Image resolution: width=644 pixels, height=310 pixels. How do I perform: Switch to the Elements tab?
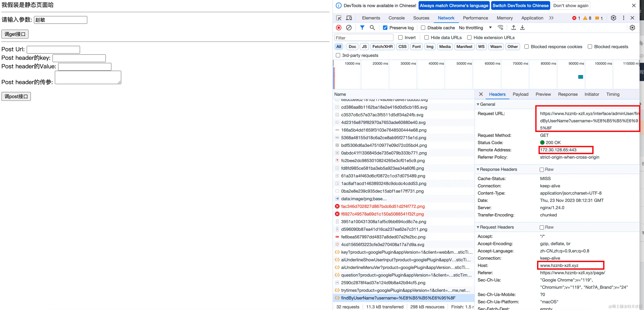[371, 18]
